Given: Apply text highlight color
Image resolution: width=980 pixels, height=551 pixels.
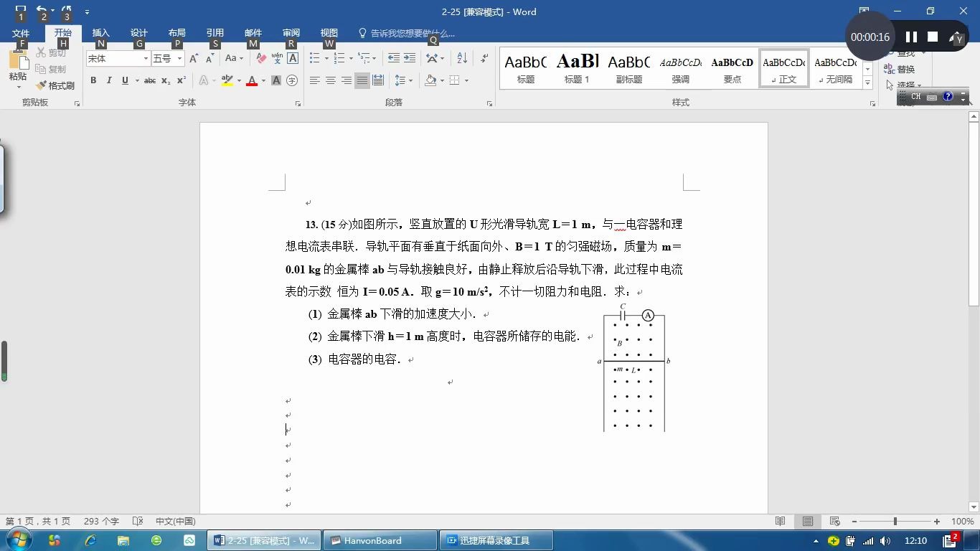Looking at the screenshot, I should 228,80.
